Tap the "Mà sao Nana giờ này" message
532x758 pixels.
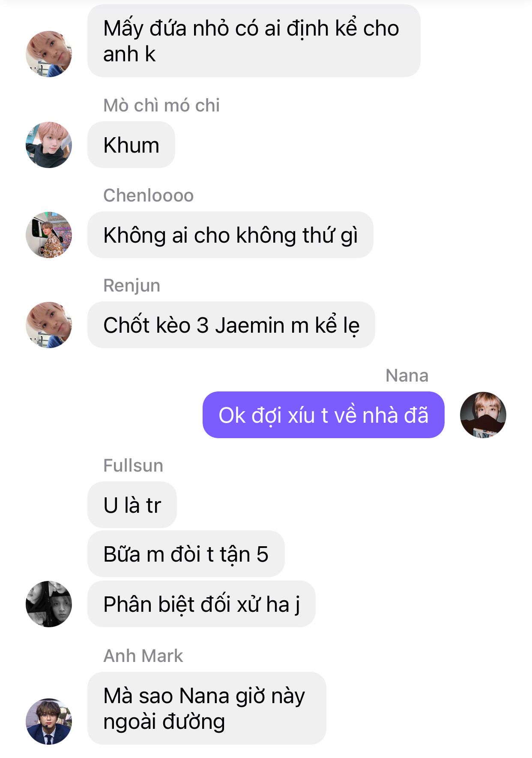point(207,708)
